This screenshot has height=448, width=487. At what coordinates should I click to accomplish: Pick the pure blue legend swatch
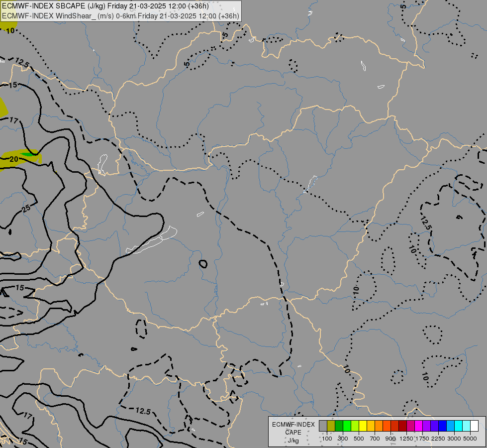click(443, 426)
